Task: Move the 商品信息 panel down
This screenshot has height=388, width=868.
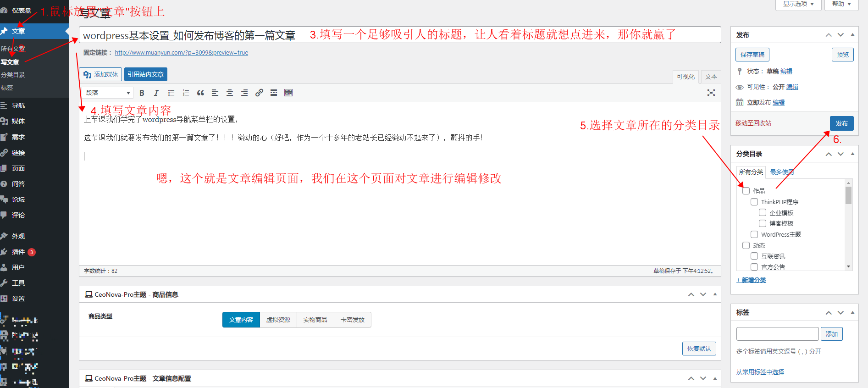Action: [703, 294]
